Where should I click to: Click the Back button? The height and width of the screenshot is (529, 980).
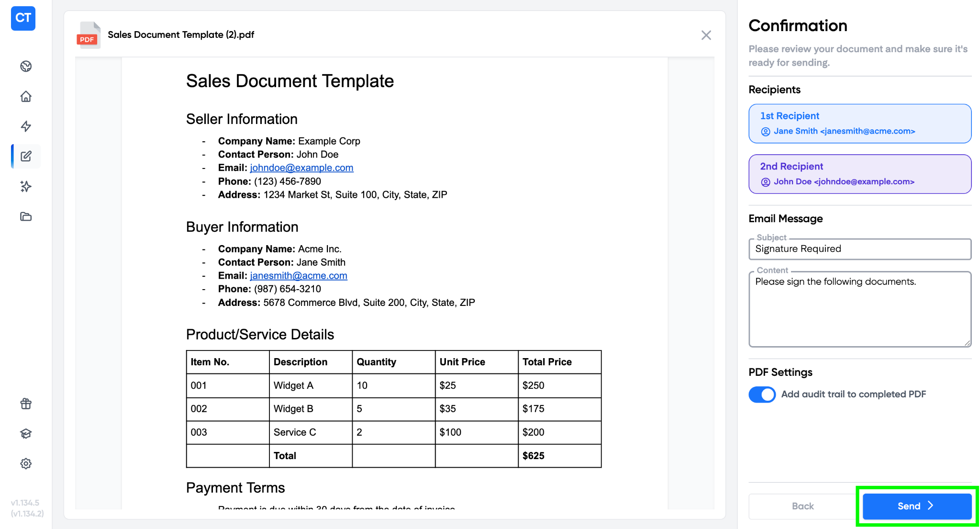tap(802, 506)
